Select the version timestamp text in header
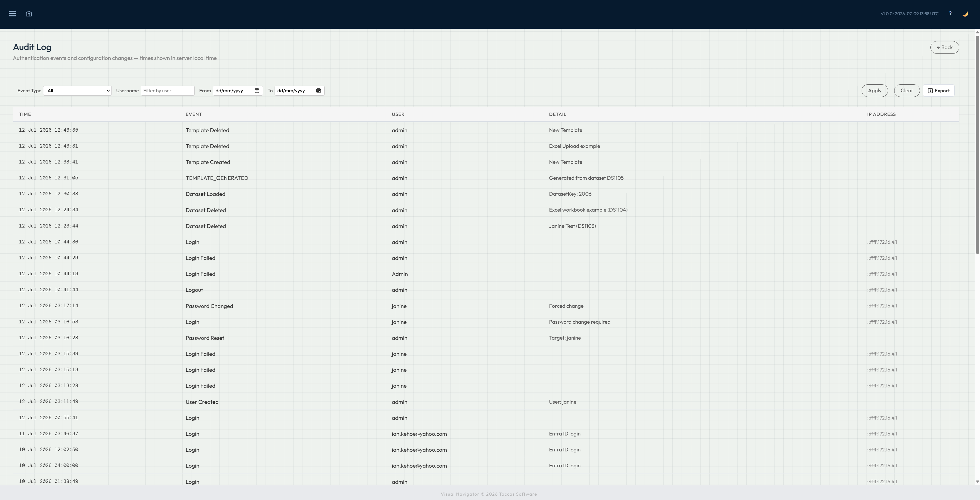 [910, 14]
